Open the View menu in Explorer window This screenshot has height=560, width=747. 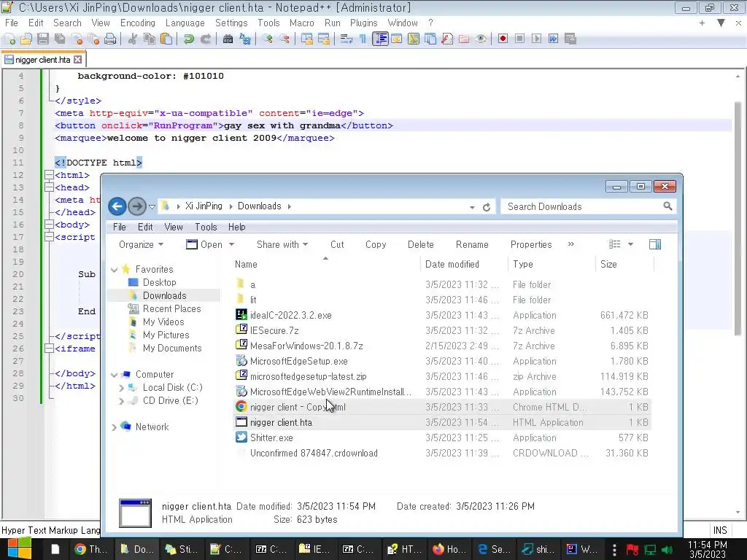pyautogui.click(x=174, y=227)
